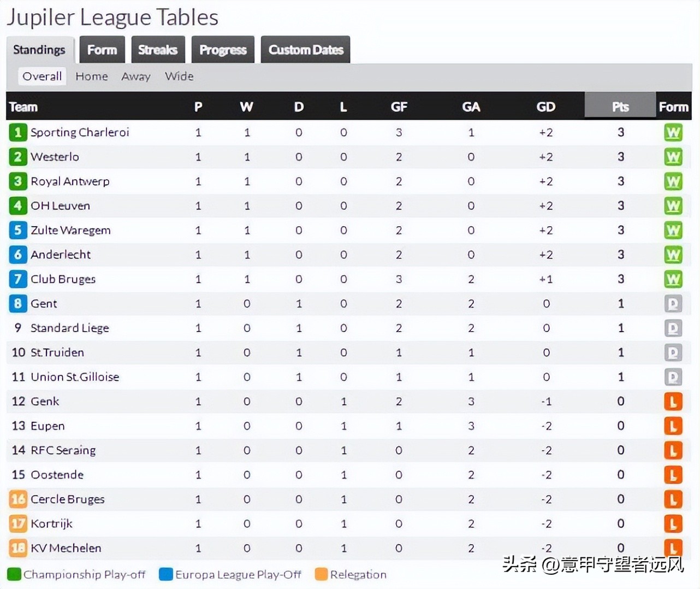Sort by GD column header
The width and height of the screenshot is (700, 589).
click(545, 107)
